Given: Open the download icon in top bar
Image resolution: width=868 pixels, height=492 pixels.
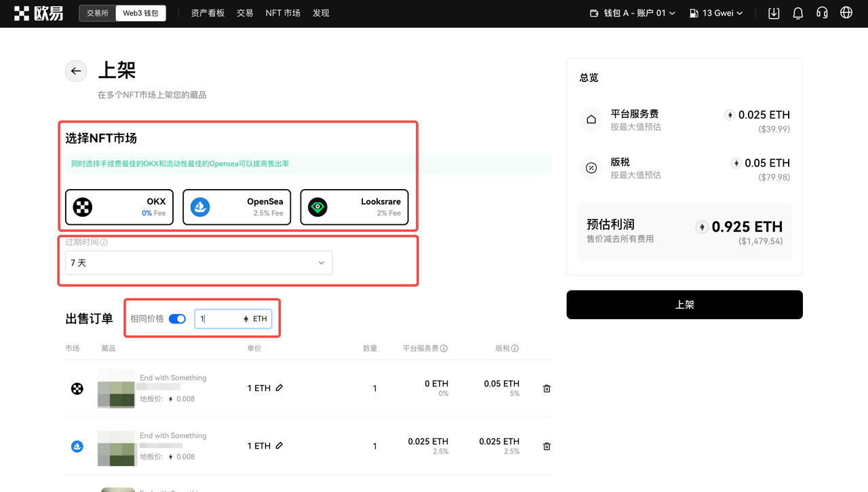Looking at the screenshot, I should click(x=774, y=13).
